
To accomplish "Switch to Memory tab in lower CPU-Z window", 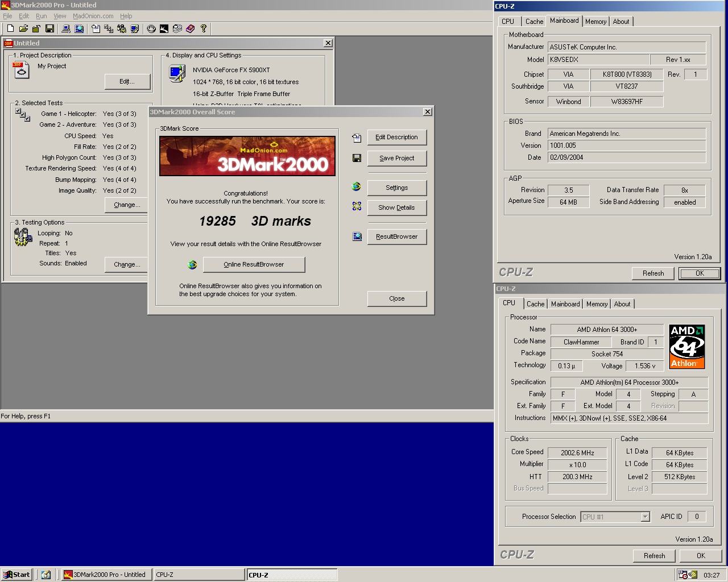I will pos(597,304).
